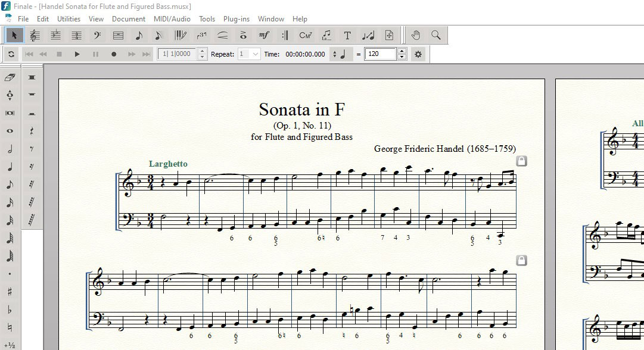This screenshot has width=644, height=350.
Task: Select the Hand Grabber tool
Action: click(416, 35)
